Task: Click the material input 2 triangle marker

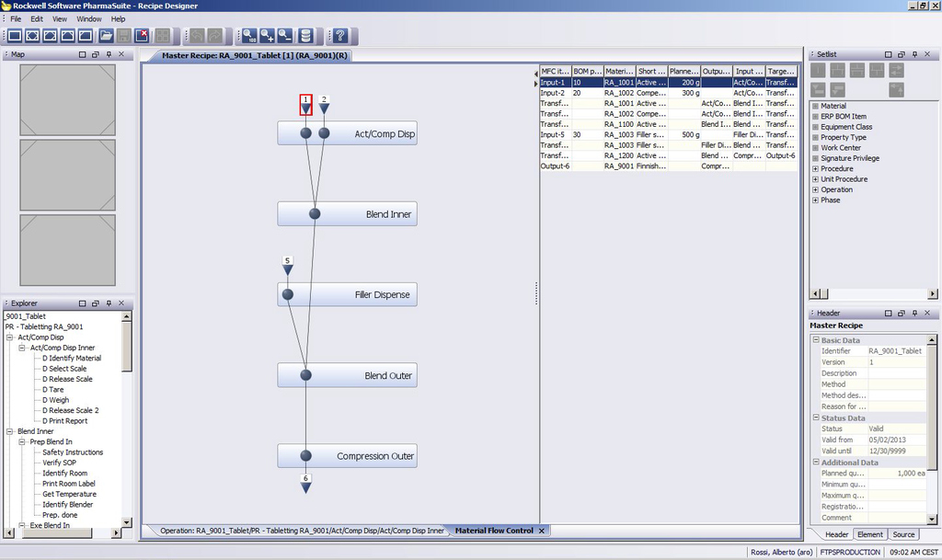Action: click(324, 108)
